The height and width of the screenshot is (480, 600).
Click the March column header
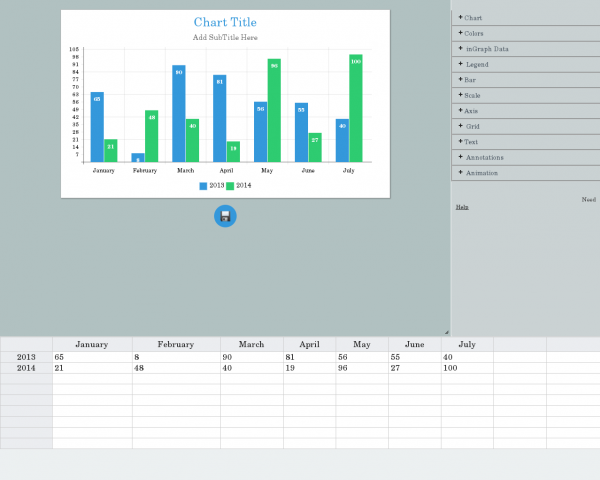[x=251, y=344]
